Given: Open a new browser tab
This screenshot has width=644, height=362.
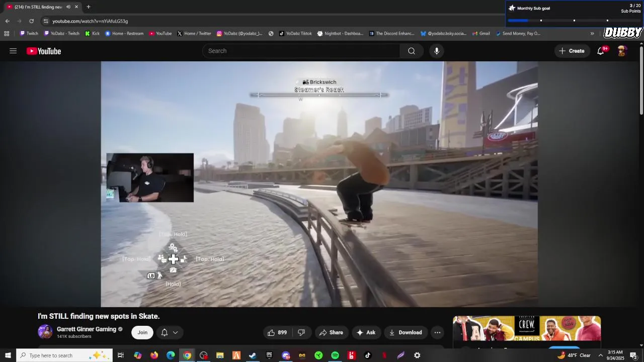Looking at the screenshot, I should point(89,7).
